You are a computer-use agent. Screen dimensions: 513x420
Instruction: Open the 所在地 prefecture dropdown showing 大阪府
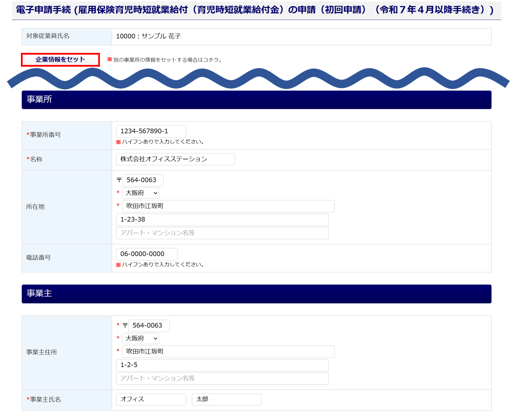(x=141, y=193)
